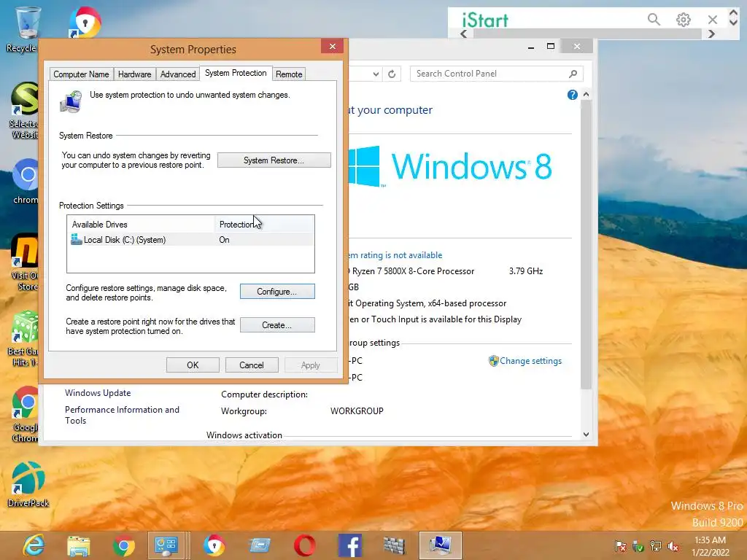This screenshot has height=560, width=747.
Task: Open the Windows Update link
Action: pos(98,393)
